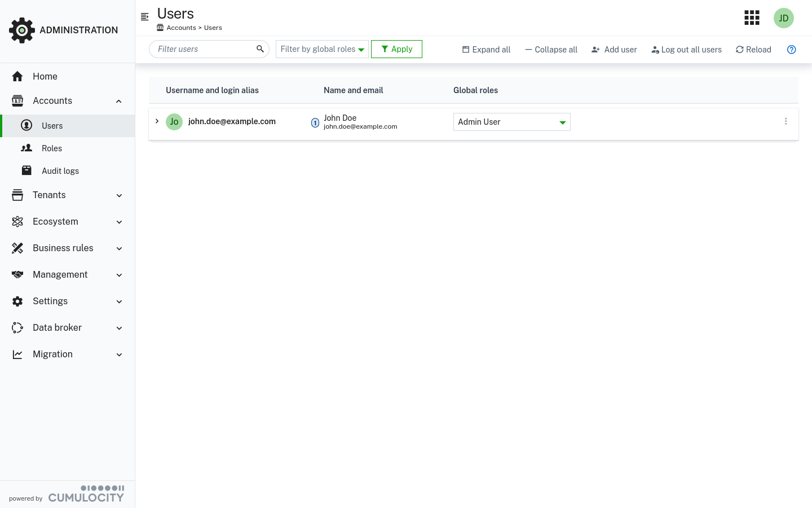812x508 pixels.
Task: Click the info badge next to John Doe
Action: 315,122
